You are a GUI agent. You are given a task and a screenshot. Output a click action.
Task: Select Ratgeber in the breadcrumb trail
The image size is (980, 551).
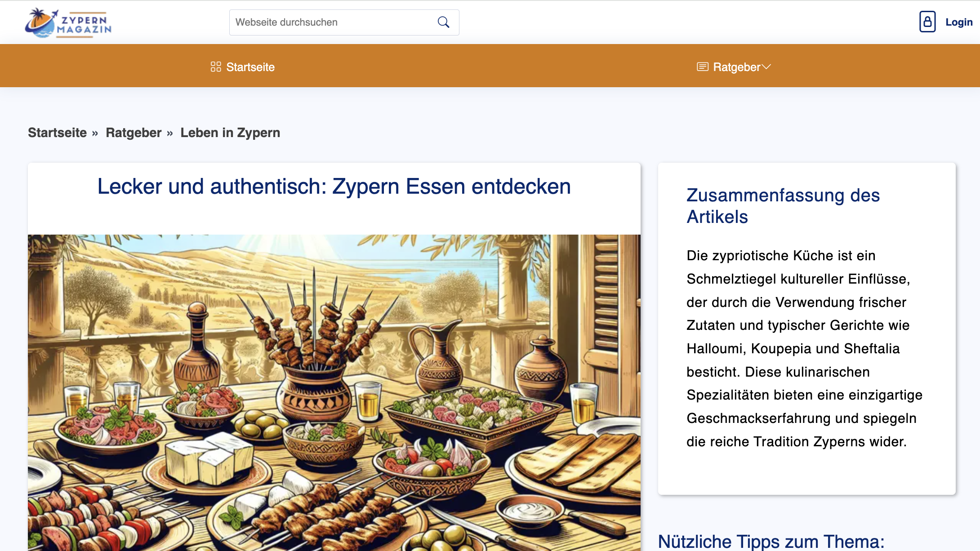(x=133, y=133)
